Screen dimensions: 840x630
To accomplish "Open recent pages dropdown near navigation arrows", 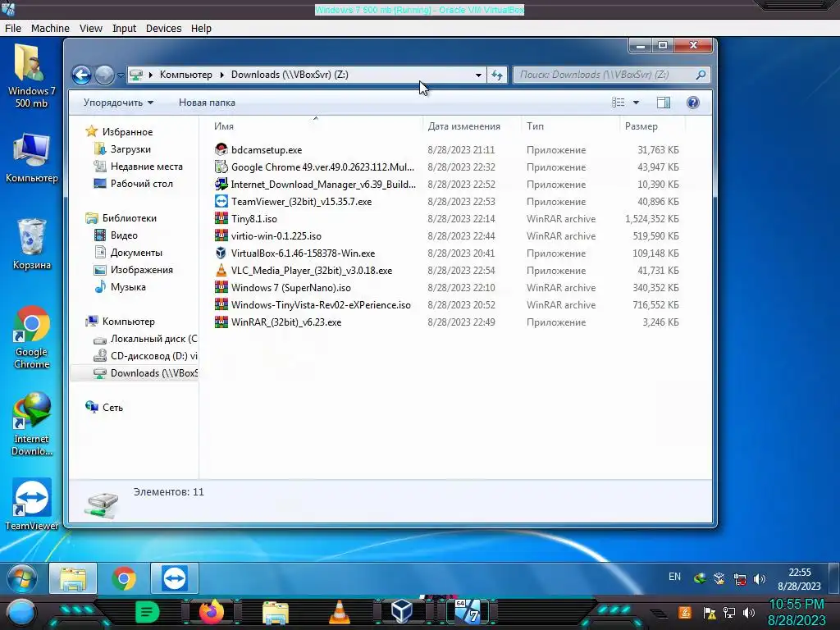I will point(121,75).
